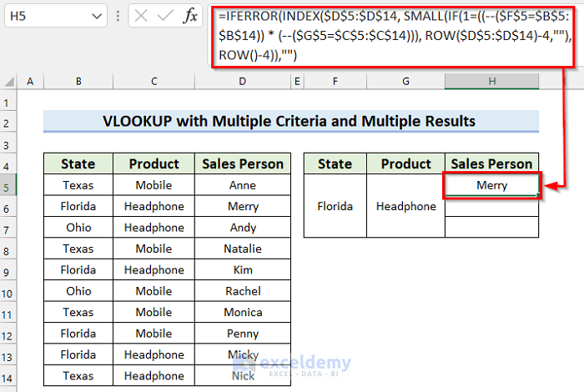Select criteria cell 'Florida' in column F
Viewport: 584px width, 392px height.
tap(335, 206)
